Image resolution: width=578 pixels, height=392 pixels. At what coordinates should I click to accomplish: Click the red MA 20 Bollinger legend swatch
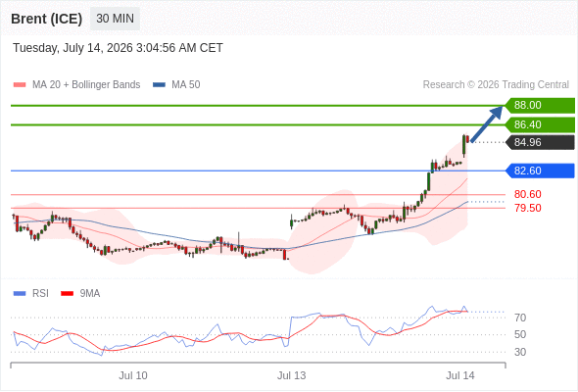pyautogui.click(x=20, y=85)
